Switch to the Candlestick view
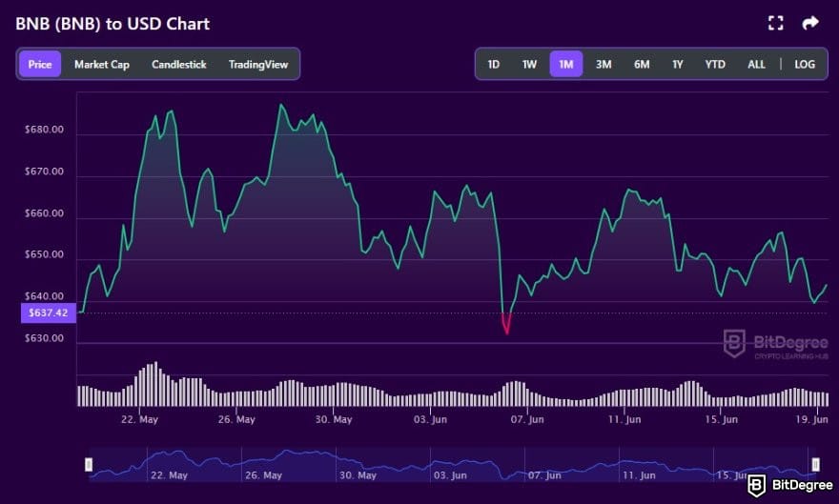This screenshot has height=504, width=839. (x=178, y=64)
